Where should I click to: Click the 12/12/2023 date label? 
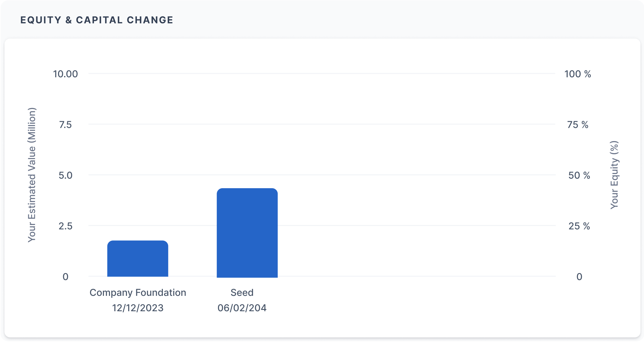[138, 308]
